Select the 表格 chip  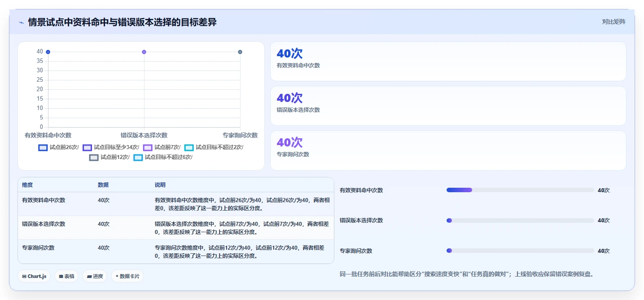tap(67, 276)
